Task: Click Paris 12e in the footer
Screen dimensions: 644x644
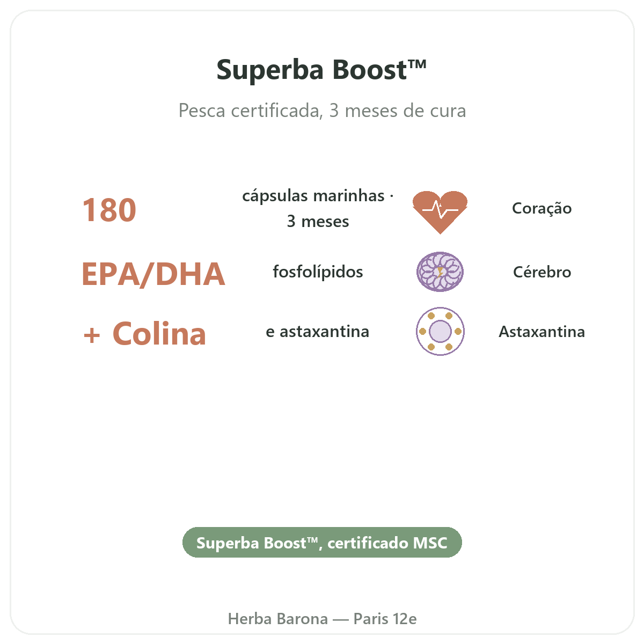Action: 385,619
